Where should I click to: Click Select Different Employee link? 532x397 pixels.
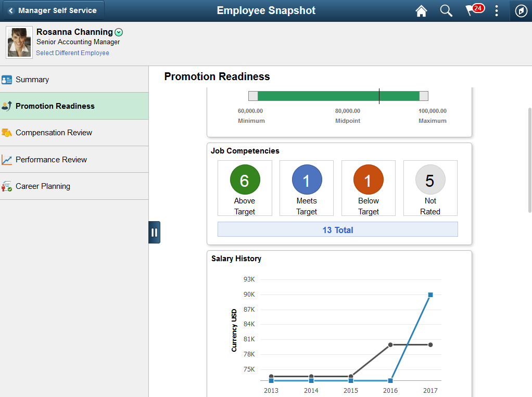coord(72,53)
